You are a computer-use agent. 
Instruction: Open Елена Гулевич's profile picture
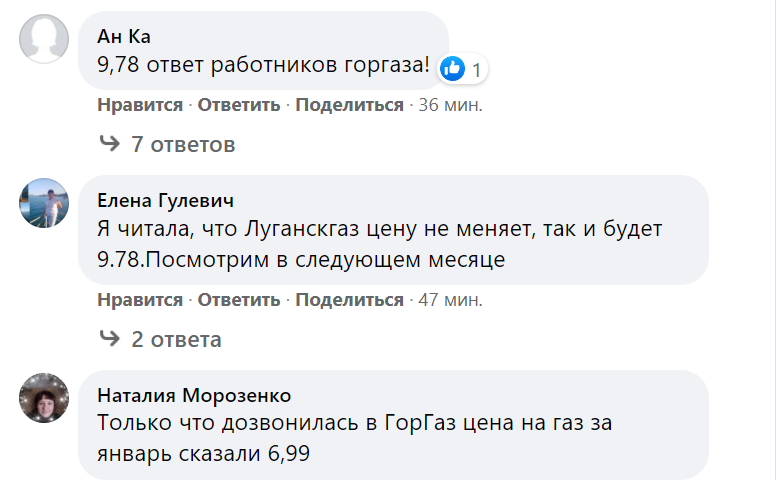click(45, 205)
